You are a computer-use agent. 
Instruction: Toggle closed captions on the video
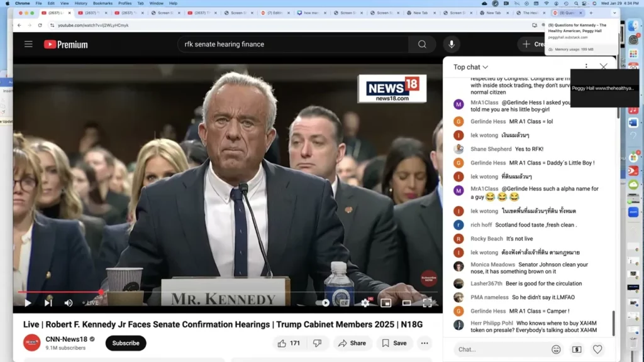(344, 303)
